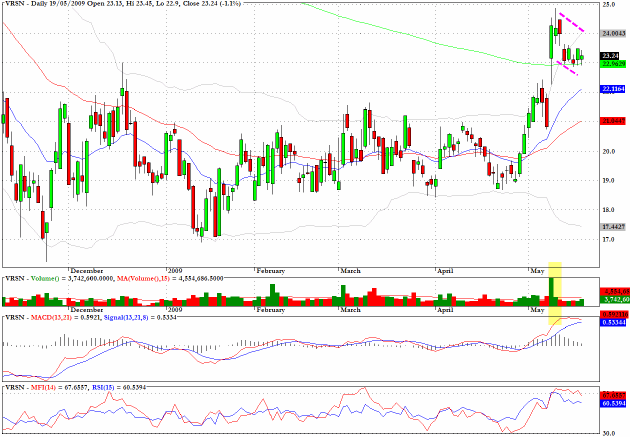The height and width of the screenshot is (437, 630).
Task: Click the blue '22.1164' moving average tag
Action: [613, 89]
